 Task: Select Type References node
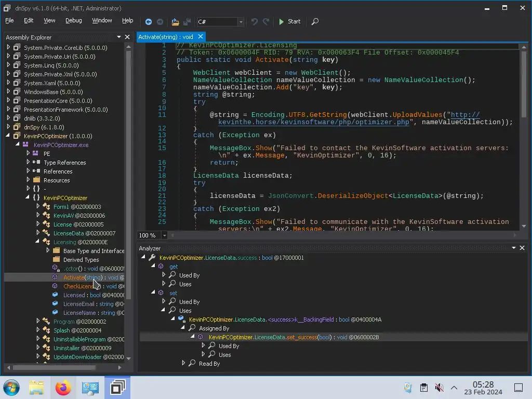point(64,163)
